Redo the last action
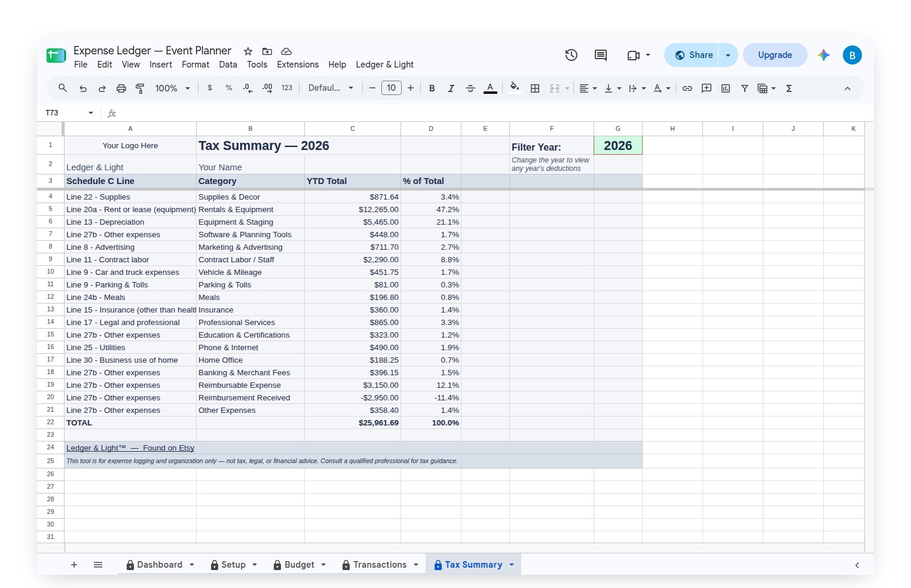The height and width of the screenshot is (588, 911). coord(102,88)
